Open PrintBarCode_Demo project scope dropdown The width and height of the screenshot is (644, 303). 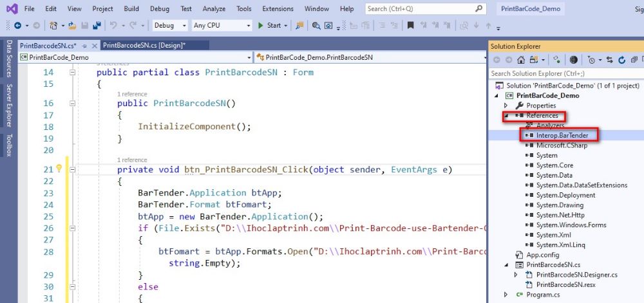coord(249,58)
